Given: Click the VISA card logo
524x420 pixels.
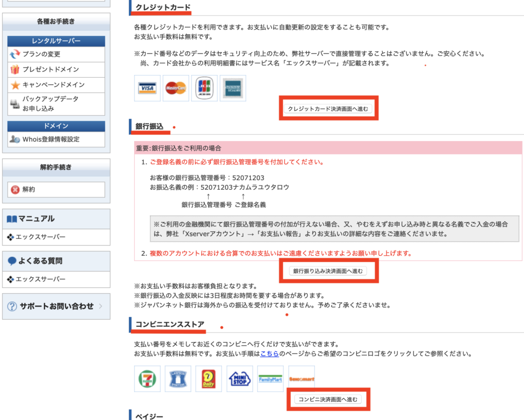Looking at the screenshot, I should click(x=147, y=88).
